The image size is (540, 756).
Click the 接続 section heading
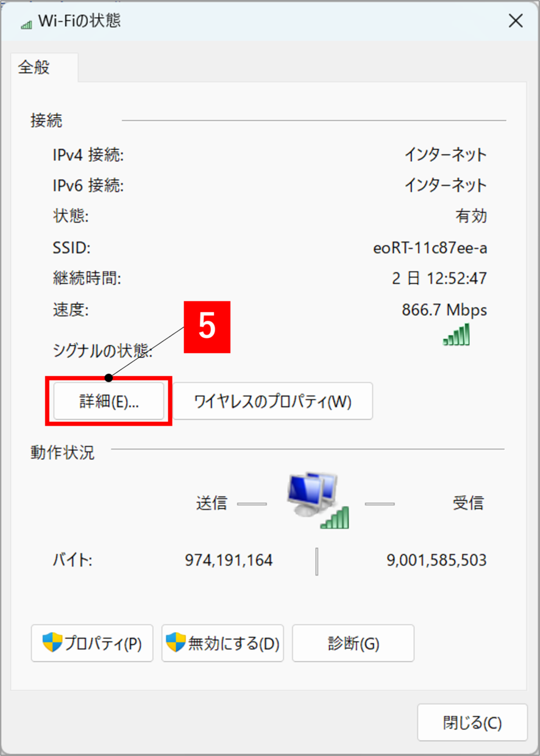pos(46,121)
